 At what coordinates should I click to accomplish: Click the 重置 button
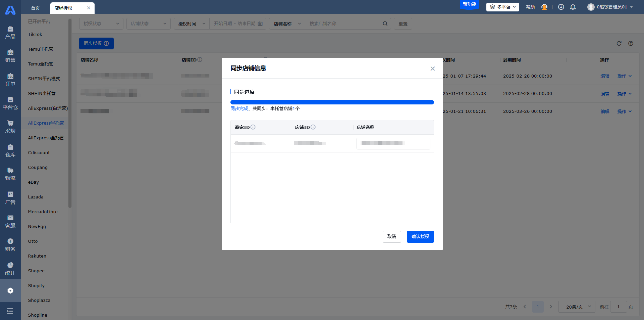click(403, 24)
